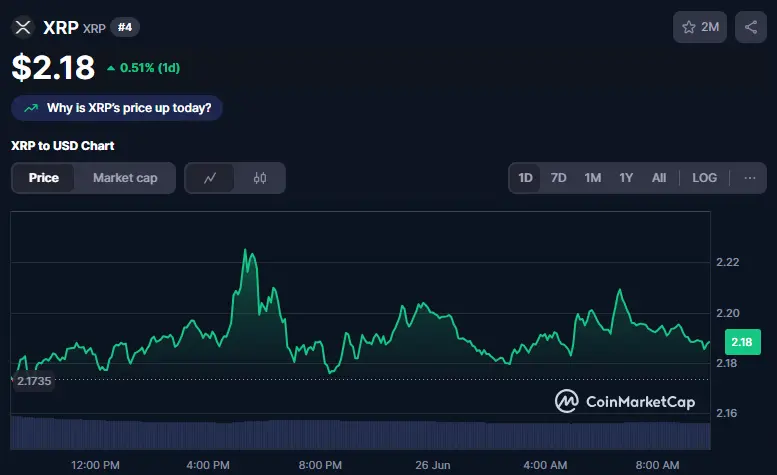Show the All time range
This screenshot has width=777, height=475.
tap(659, 178)
